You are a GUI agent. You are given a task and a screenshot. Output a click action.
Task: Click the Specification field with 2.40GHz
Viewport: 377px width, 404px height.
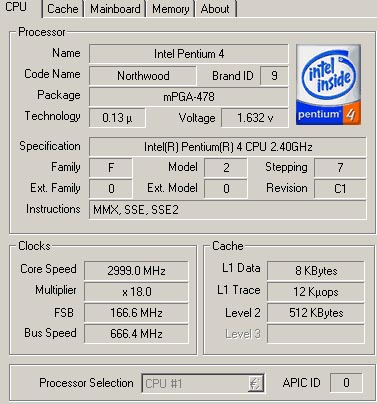pyautogui.click(x=228, y=147)
